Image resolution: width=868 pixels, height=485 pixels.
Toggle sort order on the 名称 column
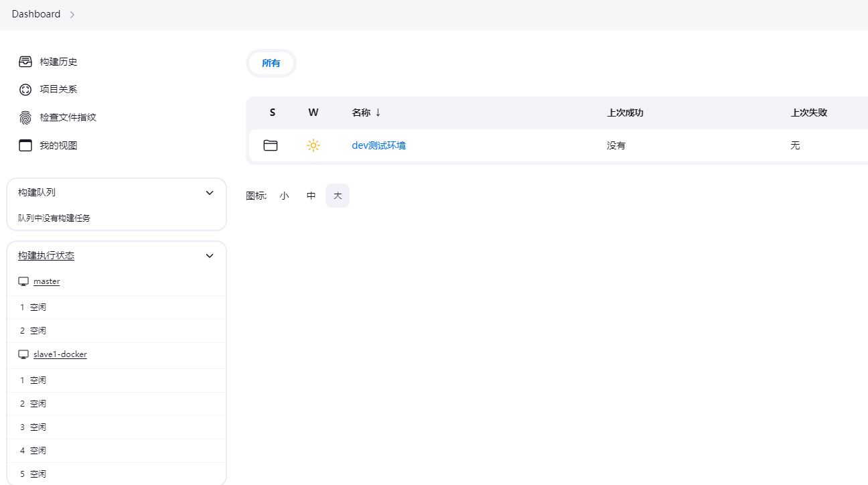(366, 112)
